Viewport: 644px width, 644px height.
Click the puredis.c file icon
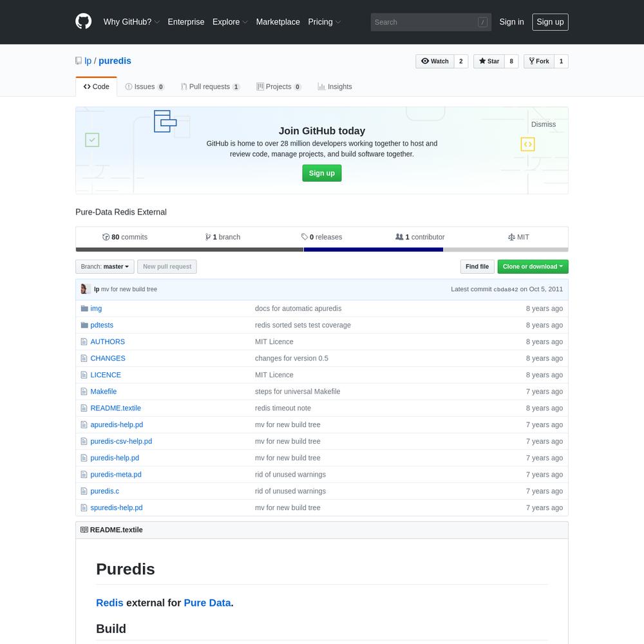tap(84, 491)
